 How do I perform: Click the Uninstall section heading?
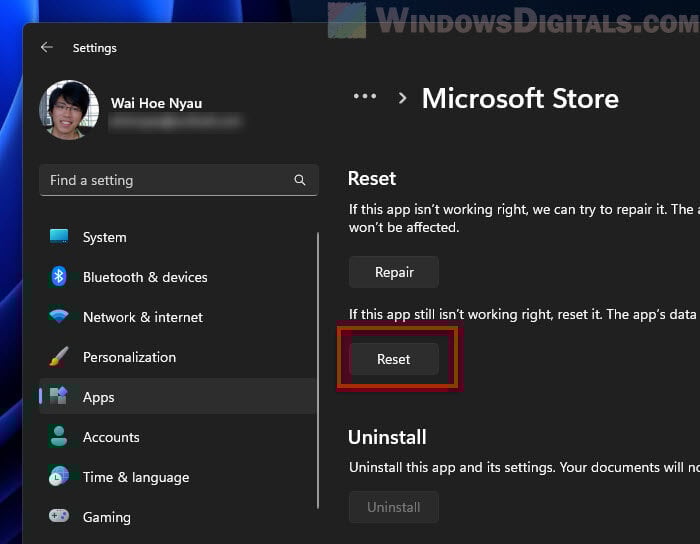pos(387,437)
